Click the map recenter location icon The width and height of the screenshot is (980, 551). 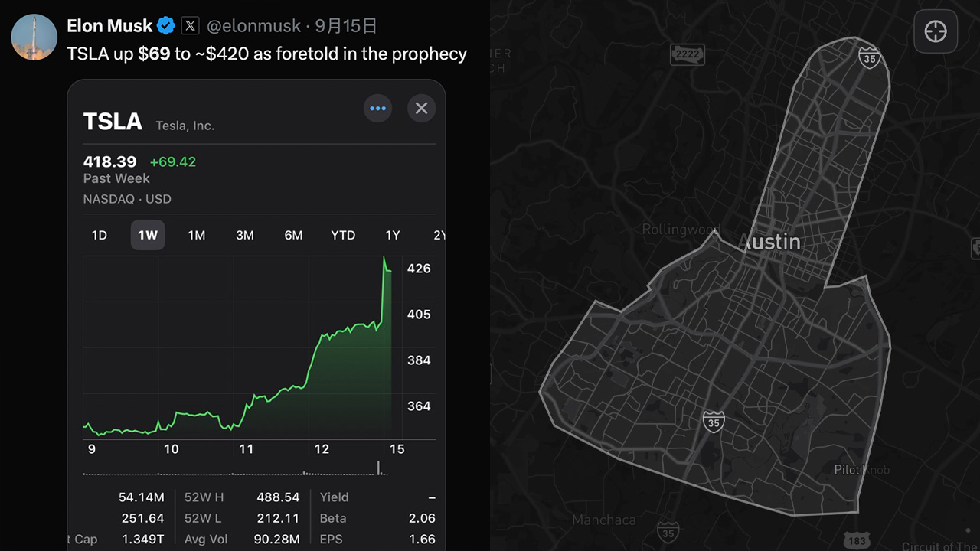pyautogui.click(x=936, y=31)
